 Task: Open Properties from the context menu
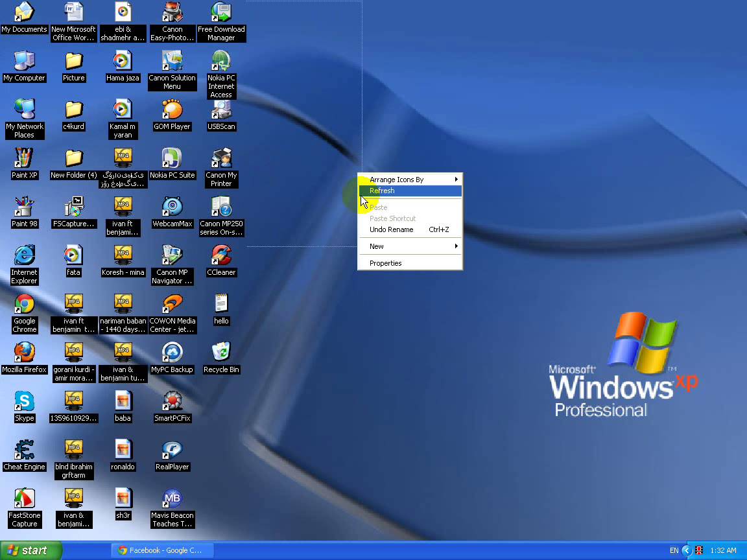tap(410, 263)
